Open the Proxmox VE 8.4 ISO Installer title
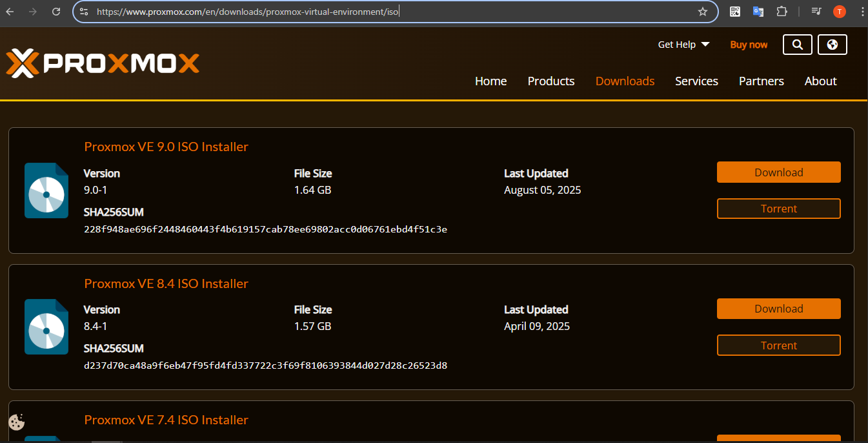 (x=166, y=283)
